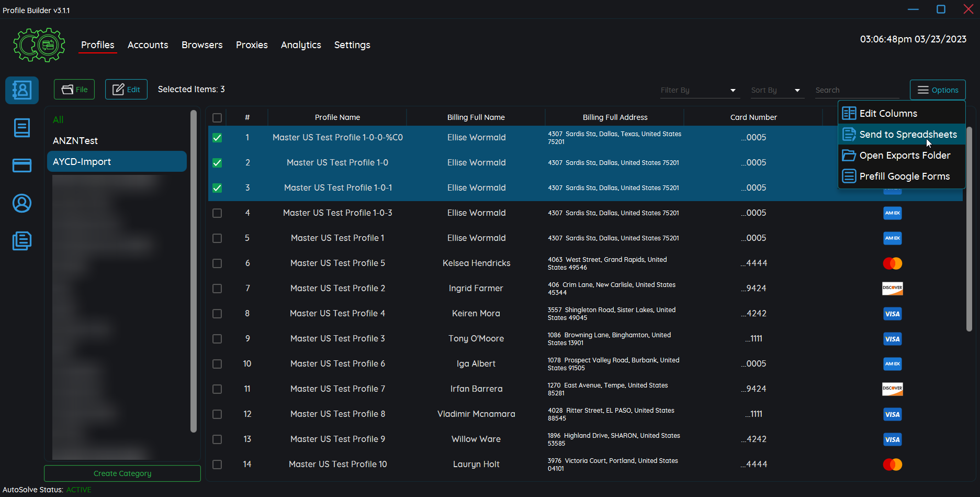Switch to the Settings tab
Screen dimensions: 980x497
[352, 45]
